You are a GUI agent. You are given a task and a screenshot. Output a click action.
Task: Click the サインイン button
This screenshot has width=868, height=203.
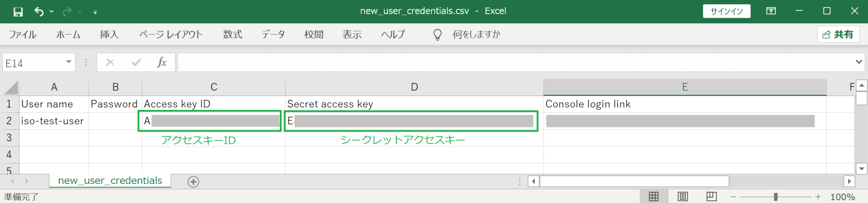click(x=726, y=11)
